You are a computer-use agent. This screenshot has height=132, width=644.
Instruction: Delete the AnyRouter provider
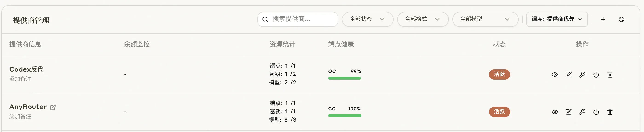[x=610, y=112]
